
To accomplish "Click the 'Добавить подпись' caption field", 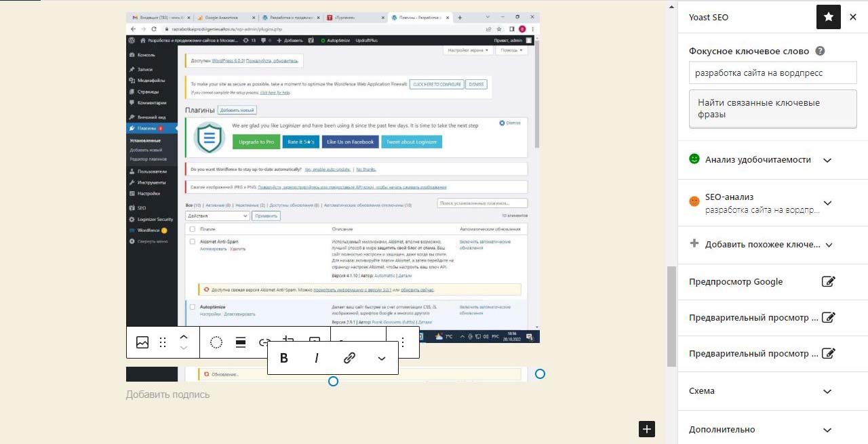I will (x=168, y=395).
